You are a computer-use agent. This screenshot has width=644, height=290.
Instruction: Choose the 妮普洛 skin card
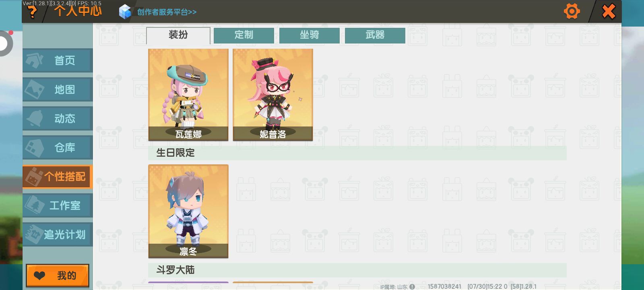273,95
